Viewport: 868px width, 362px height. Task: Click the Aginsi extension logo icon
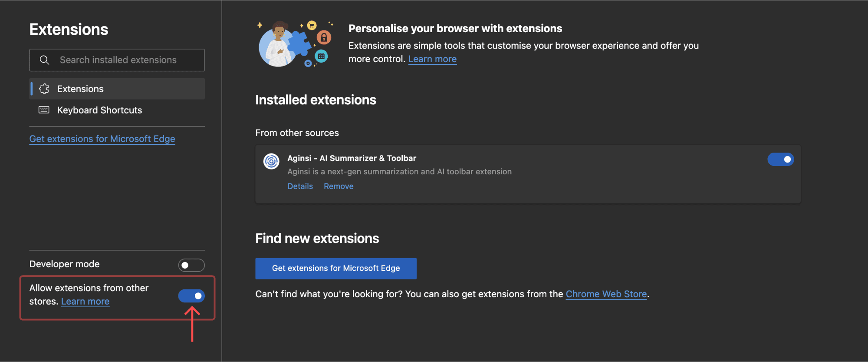[x=272, y=161]
